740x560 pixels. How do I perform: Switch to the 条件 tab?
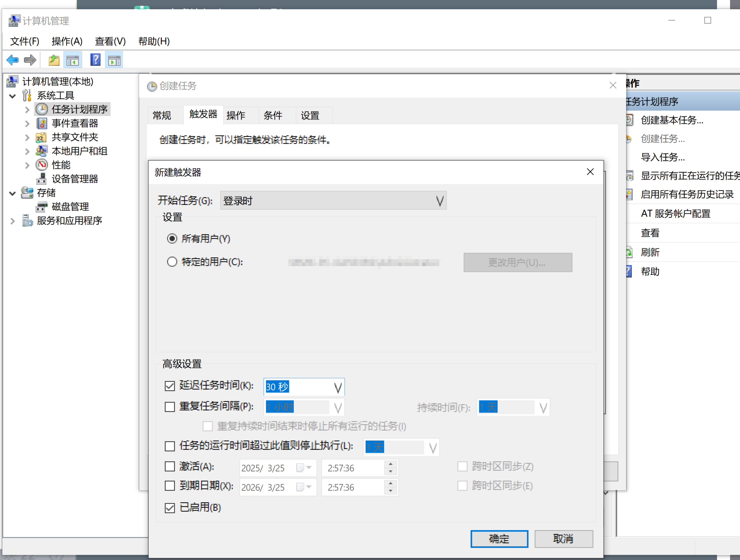tap(273, 115)
